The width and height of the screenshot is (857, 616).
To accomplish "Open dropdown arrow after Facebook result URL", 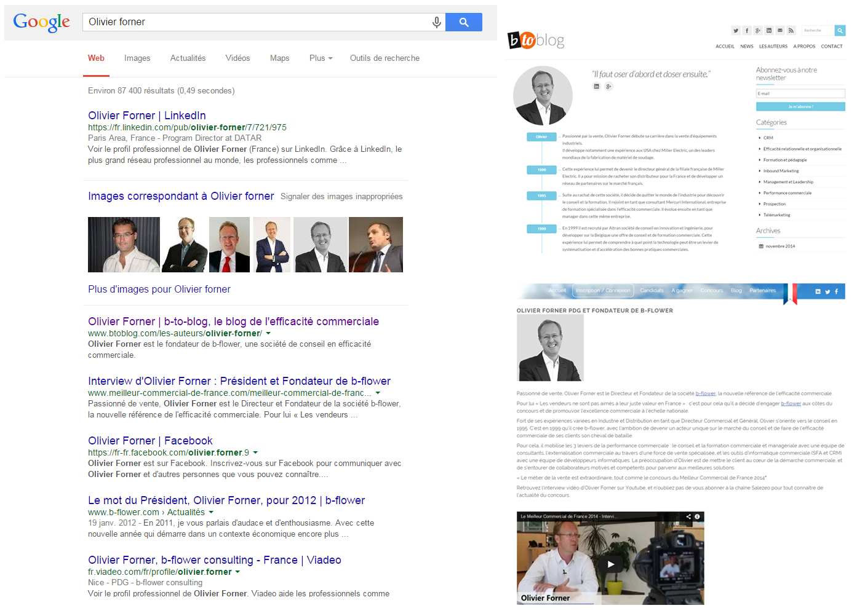I will click(255, 452).
